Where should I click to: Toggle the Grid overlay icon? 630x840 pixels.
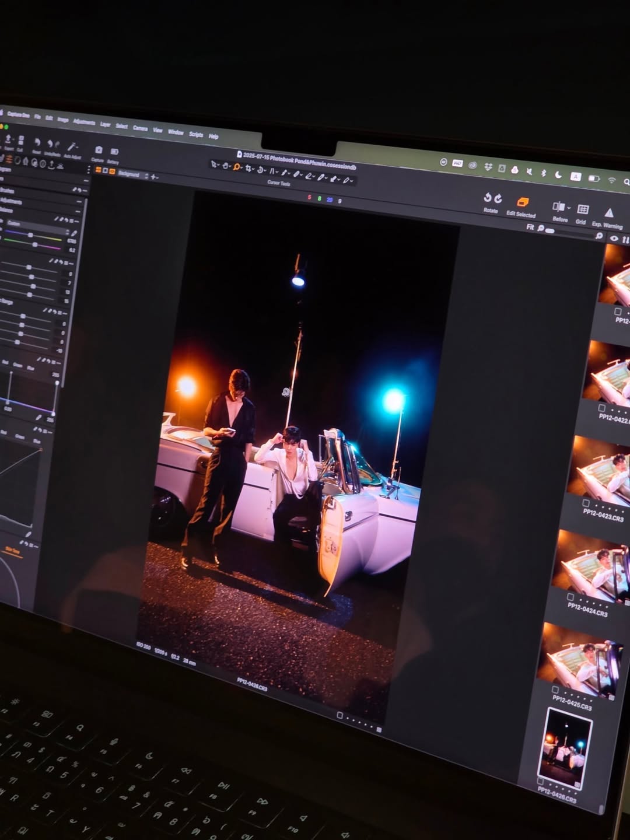582,209
